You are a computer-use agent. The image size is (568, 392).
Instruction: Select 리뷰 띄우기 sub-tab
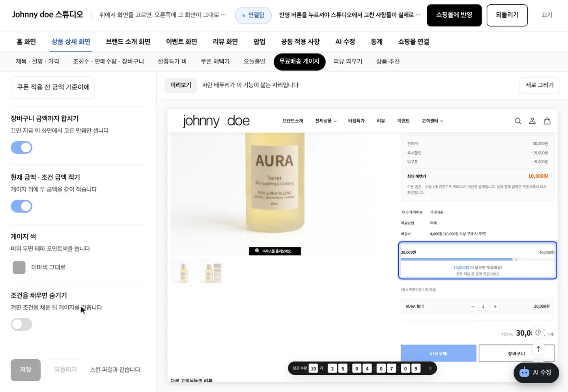(x=348, y=62)
